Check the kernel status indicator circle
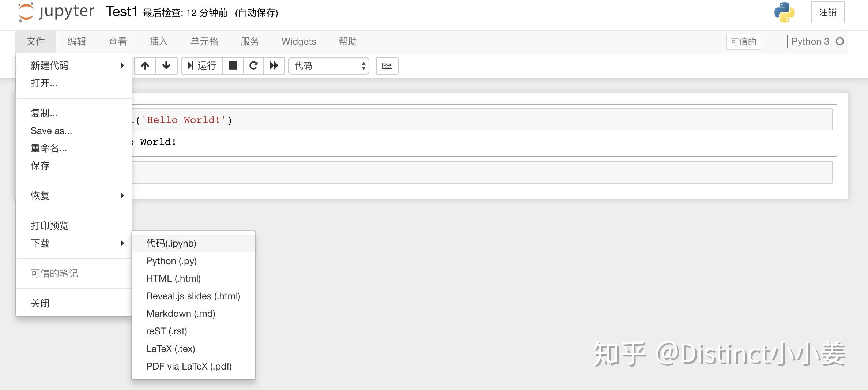Image resolution: width=868 pixels, height=390 pixels. pos(839,41)
